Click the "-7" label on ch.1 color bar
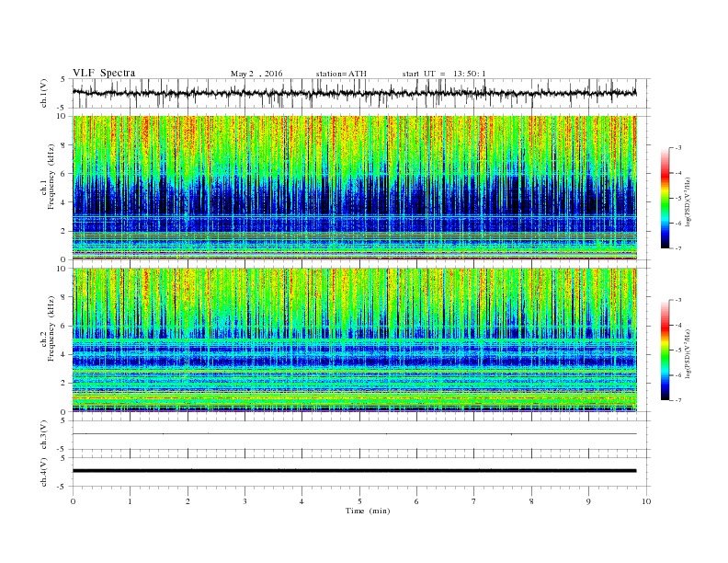Image resolution: width=728 pixels, height=563 pixels. pos(678,248)
